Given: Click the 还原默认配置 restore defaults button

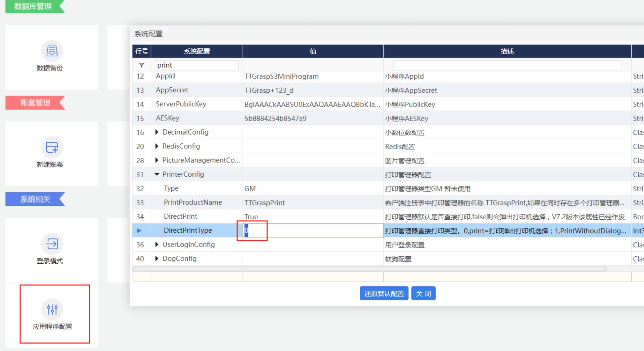Looking at the screenshot, I should click(384, 293).
